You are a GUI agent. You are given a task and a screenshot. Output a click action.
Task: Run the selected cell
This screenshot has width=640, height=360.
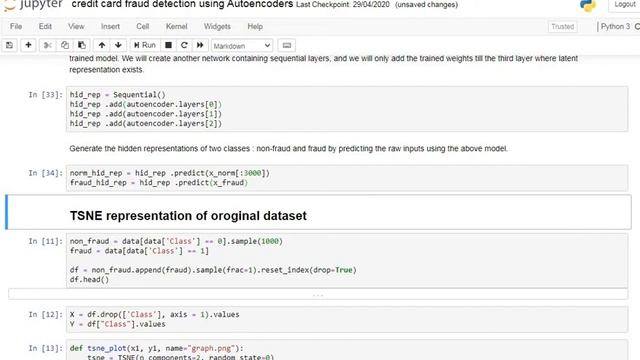tap(145, 45)
